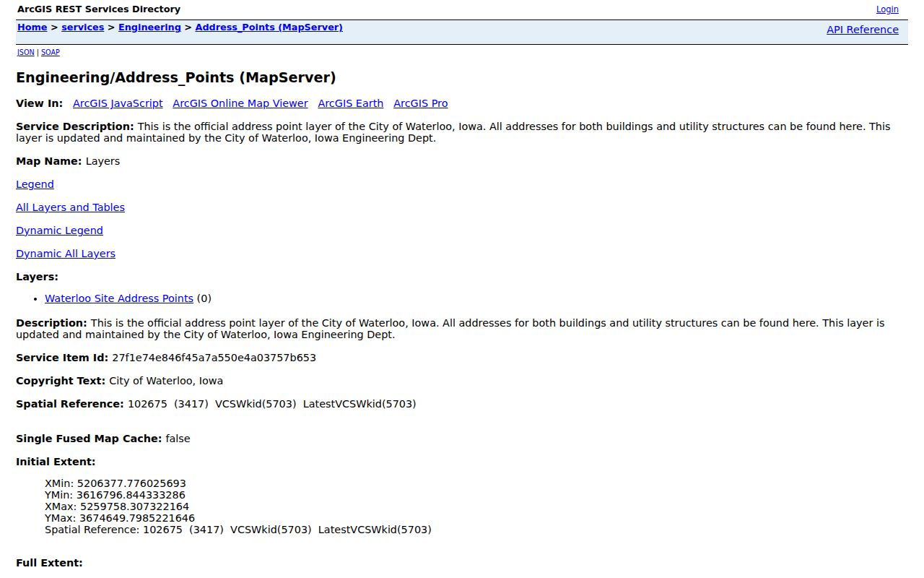Open the service in ArcGIS Pro
Viewport: 924px width, 578px height.
[421, 103]
